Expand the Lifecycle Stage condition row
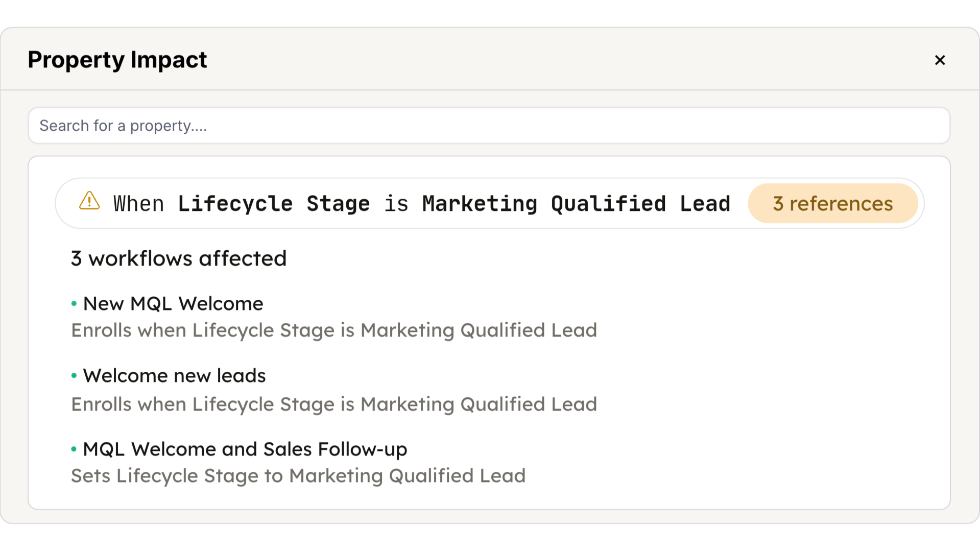 click(489, 203)
